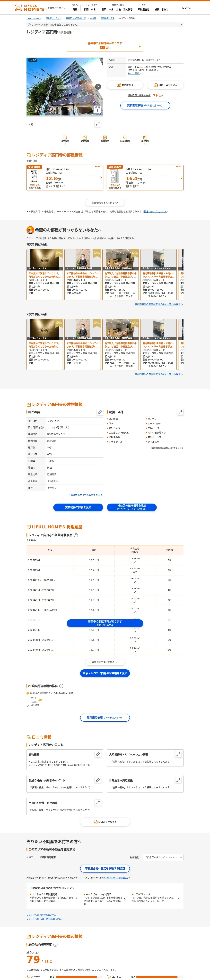
Task: Open help for 周辺の施設充実度
Action: pos(55,945)
